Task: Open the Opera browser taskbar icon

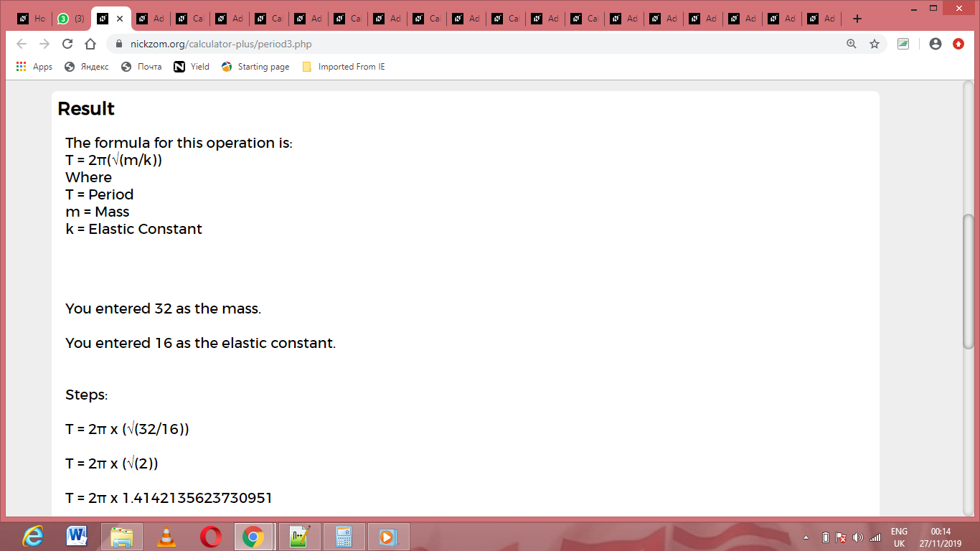Action: [211, 537]
